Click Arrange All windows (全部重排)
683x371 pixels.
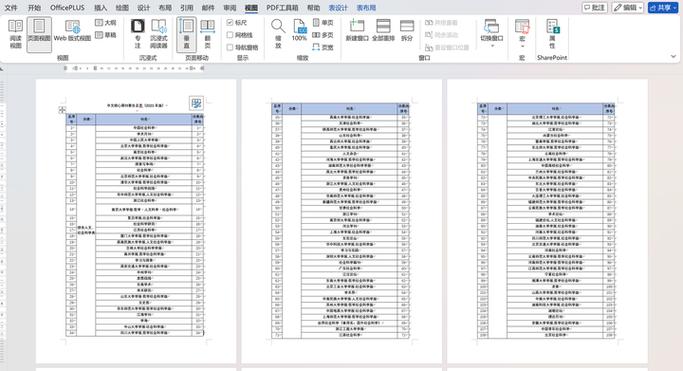pos(383,30)
